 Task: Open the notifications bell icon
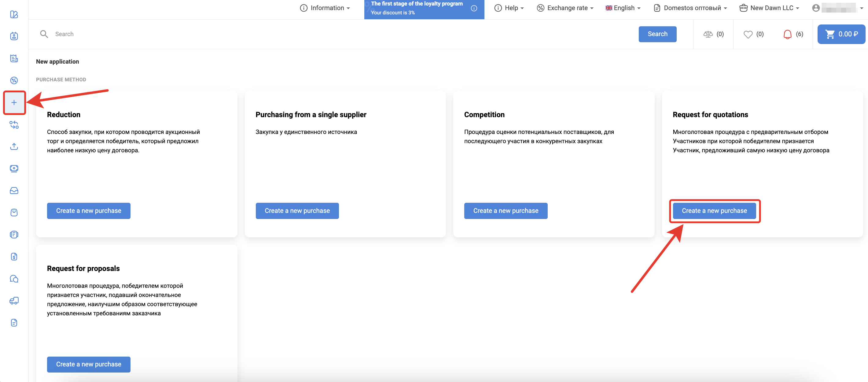[x=788, y=34]
